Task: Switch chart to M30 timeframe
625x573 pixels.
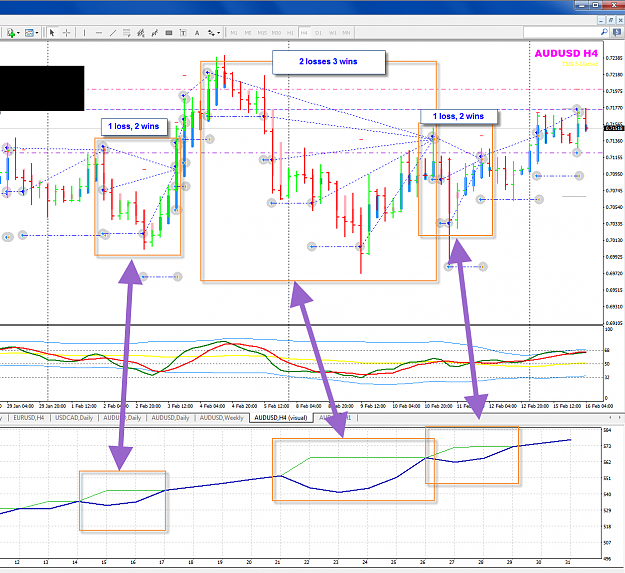Action: [276, 33]
